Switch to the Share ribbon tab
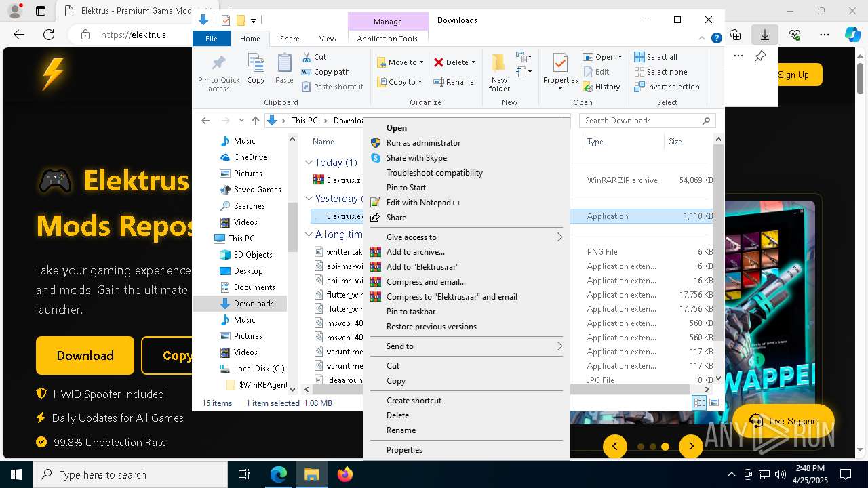The height and width of the screenshot is (488, 868). pos(290,39)
